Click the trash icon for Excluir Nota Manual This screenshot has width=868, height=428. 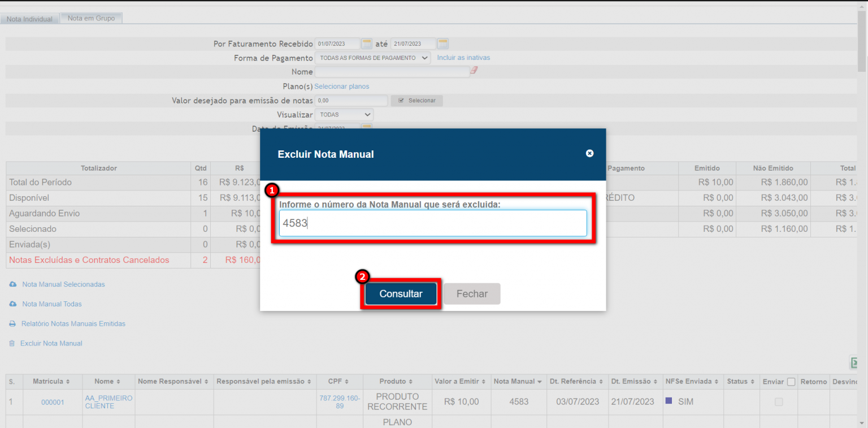tap(12, 343)
